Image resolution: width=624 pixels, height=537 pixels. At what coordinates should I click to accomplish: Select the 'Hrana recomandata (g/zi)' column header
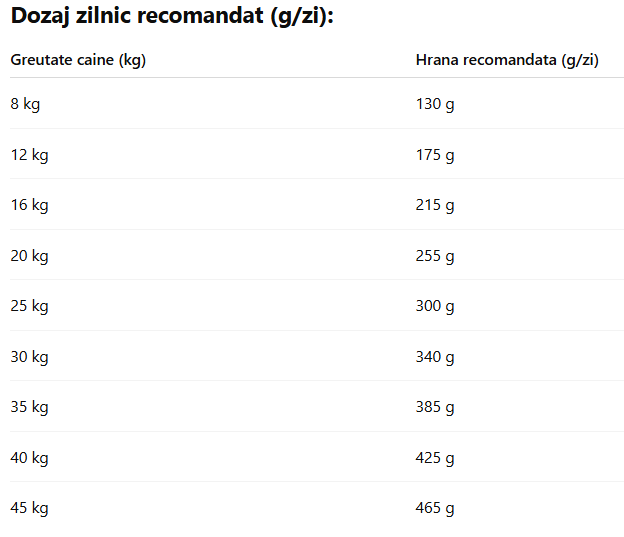tap(507, 60)
